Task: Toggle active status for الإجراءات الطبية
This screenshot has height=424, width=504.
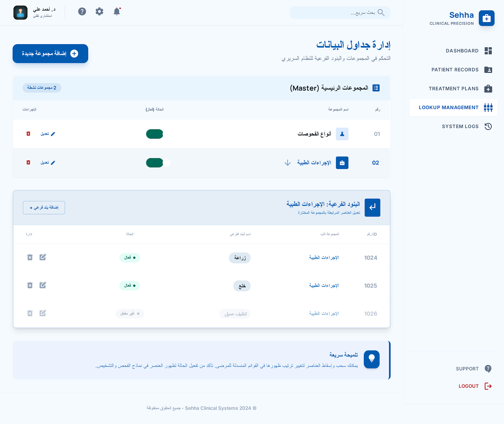Action: 158,163
